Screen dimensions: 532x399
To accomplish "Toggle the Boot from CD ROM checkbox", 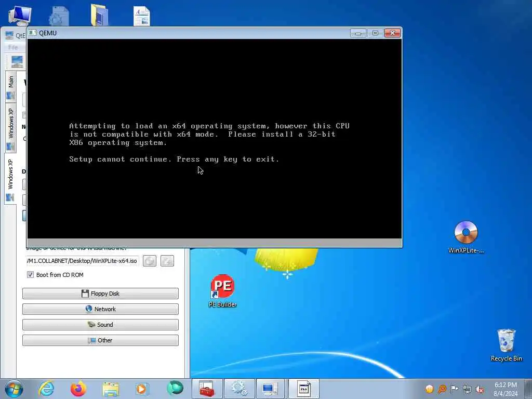I will [x=31, y=275].
